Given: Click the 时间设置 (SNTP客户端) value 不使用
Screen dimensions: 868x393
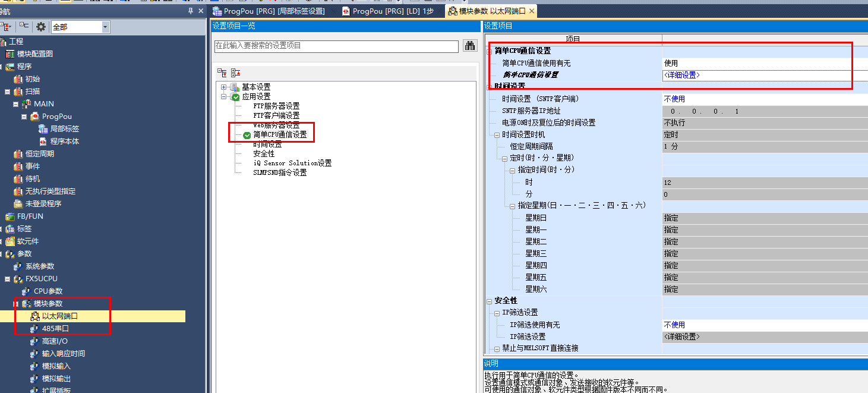Looking at the screenshot, I should (674, 99).
